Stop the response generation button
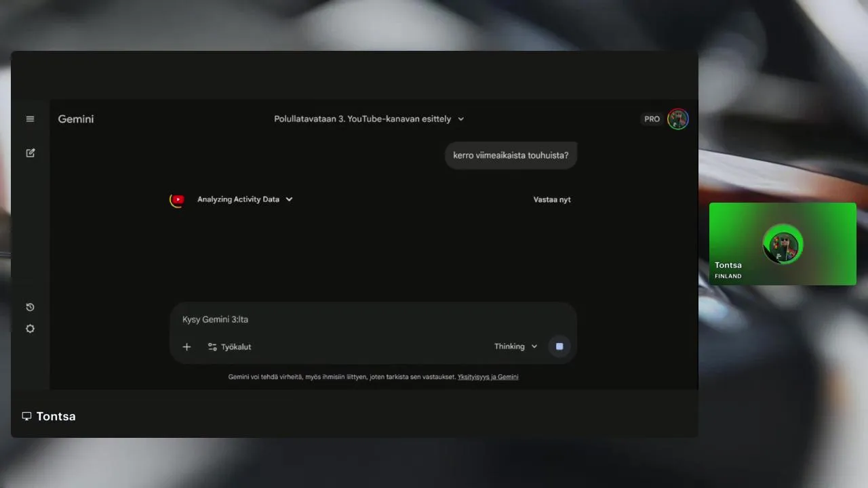868x488 pixels. coord(559,346)
